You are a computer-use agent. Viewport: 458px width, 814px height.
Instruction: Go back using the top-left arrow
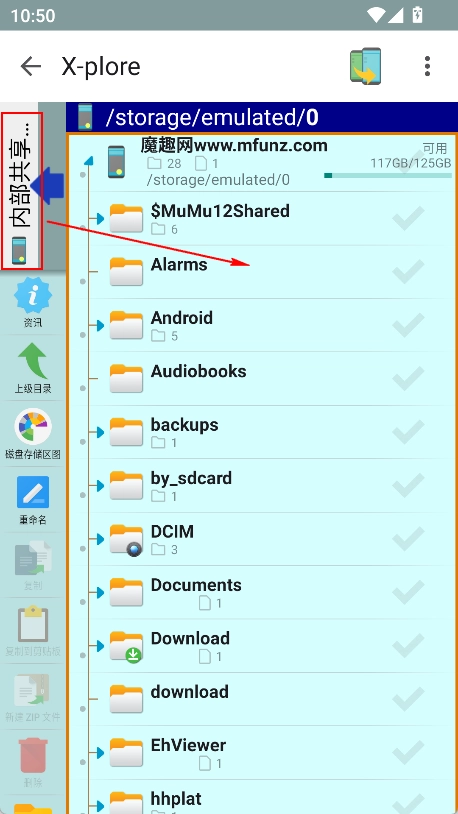tap(31, 66)
